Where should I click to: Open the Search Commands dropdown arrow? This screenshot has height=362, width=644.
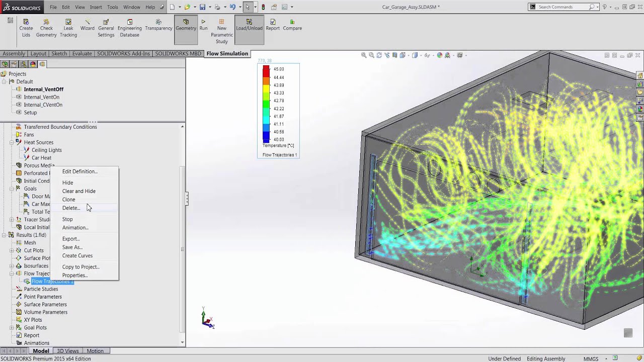pyautogui.click(x=597, y=7)
